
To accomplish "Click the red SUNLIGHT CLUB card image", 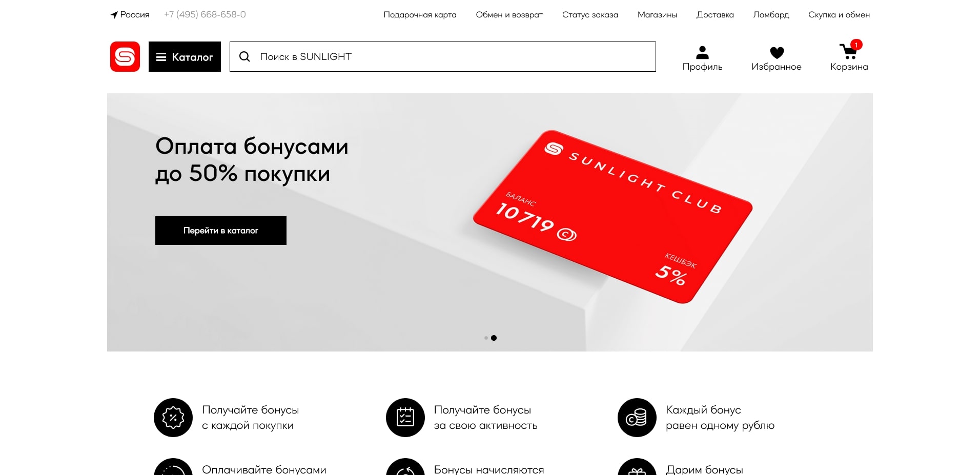I will coord(612,216).
